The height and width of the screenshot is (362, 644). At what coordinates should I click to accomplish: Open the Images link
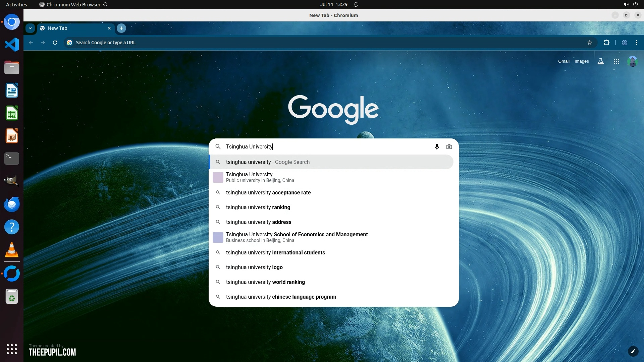(581, 61)
